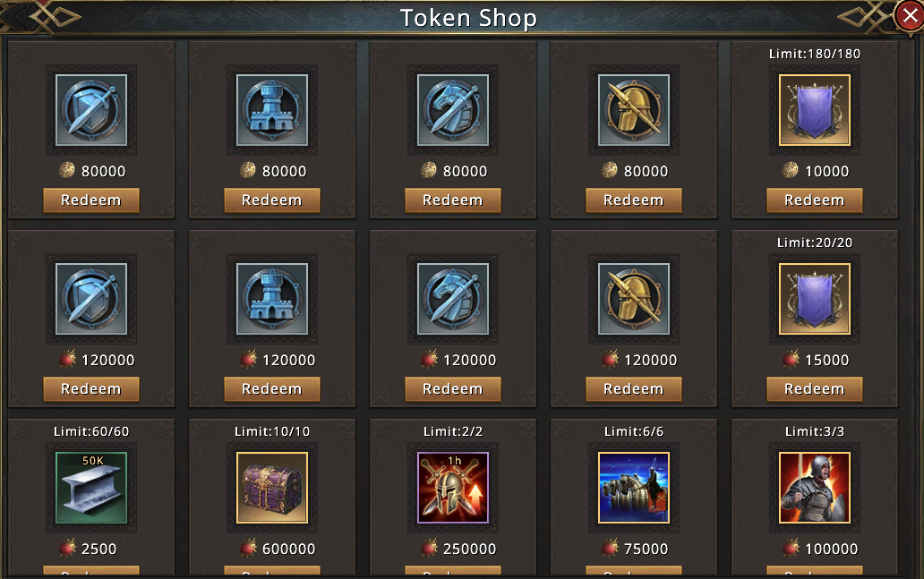924x579 pixels.
Task: Select the 80000 gold-coin golden helmet badge
Action: click(634, 110)
